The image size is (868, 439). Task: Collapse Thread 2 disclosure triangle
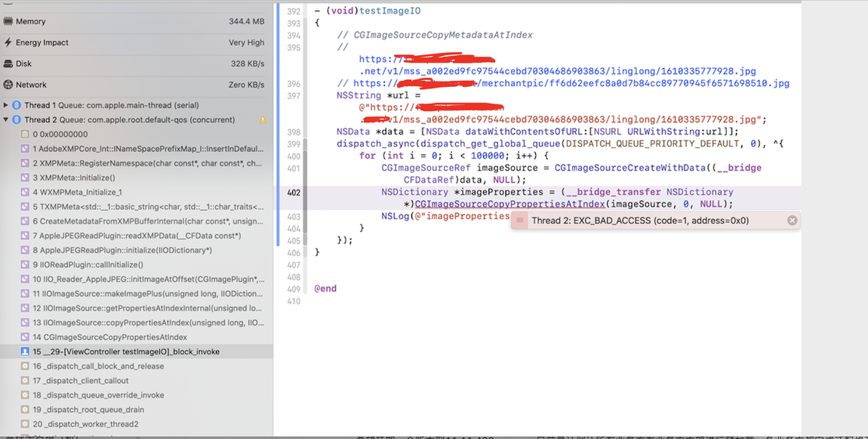(6, 120)
